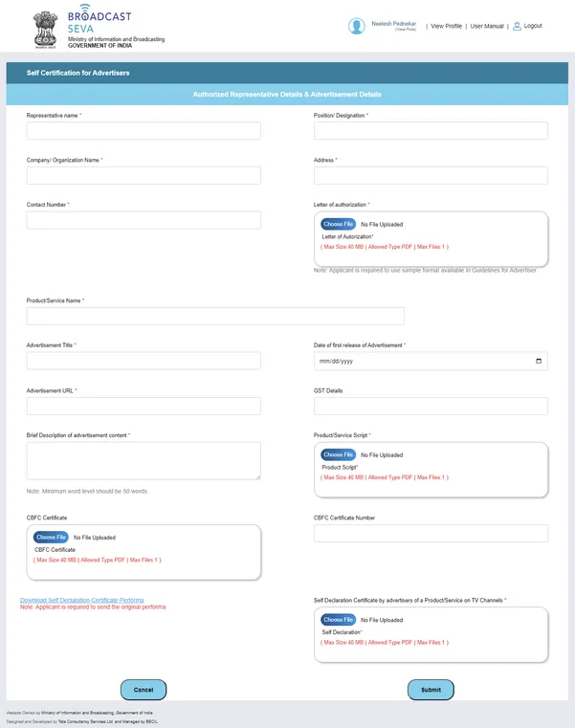The height and width of the screenshot is (728, 575).
Task: Choose file for Letter of authorization
Action: pos(338,224)
